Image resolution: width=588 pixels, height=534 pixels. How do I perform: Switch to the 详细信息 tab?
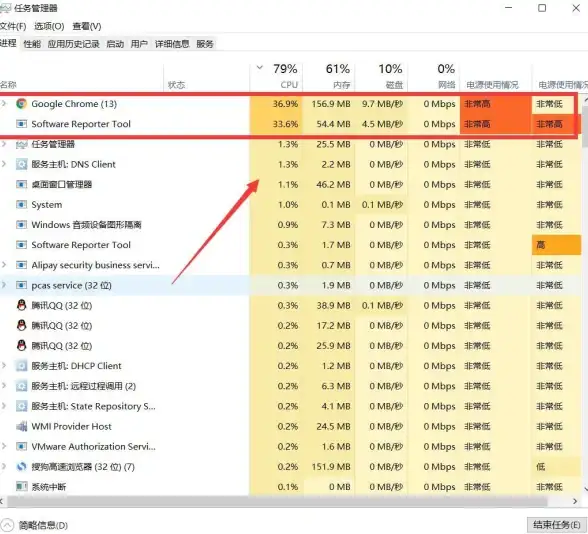tap(172, 44)
